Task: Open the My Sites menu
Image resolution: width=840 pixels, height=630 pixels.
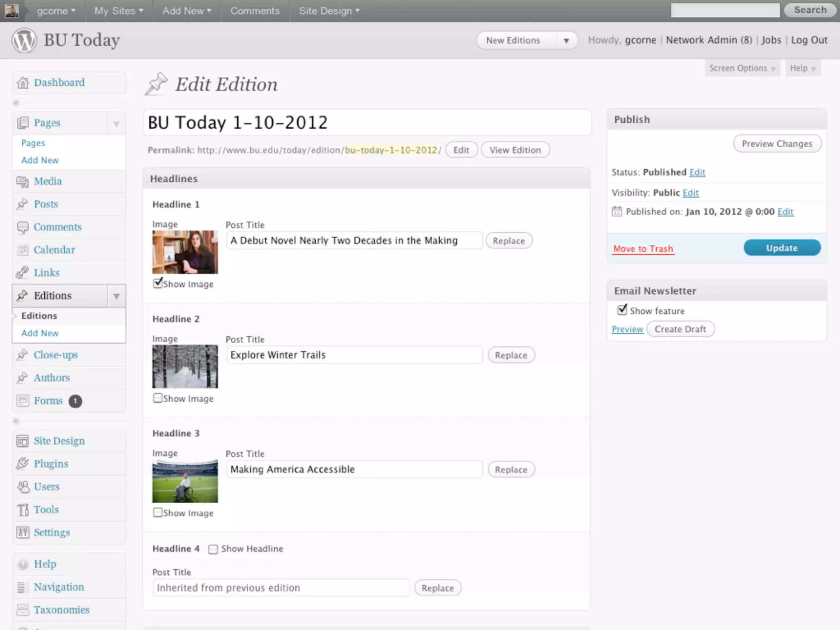Action: [x=119, y=11]
